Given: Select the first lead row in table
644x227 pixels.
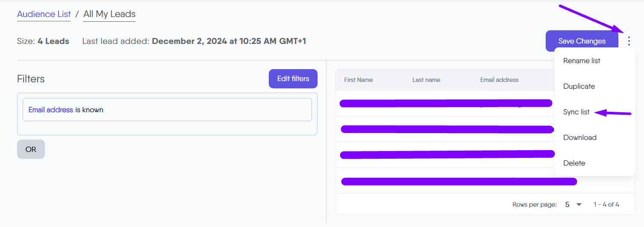Looking at the screenshot, I should pos(444,103).
